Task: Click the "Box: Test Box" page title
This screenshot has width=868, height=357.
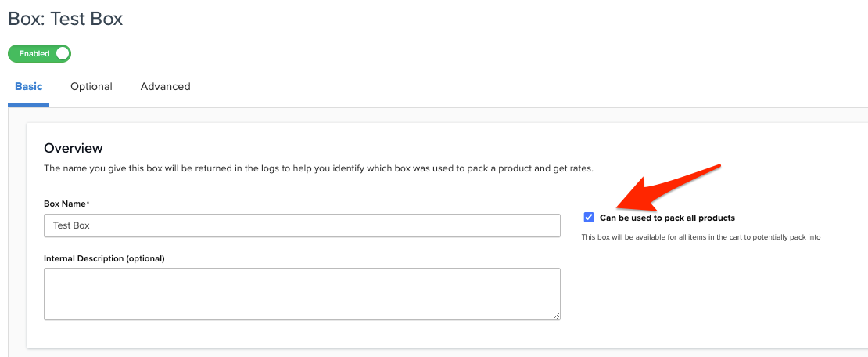Action: tap(66, 19)
